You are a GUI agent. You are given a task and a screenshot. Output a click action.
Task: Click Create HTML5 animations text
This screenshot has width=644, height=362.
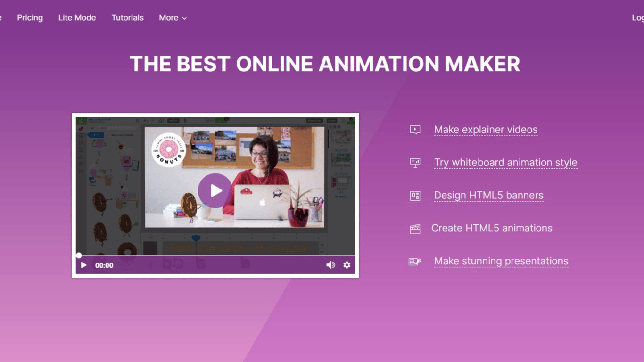pos(492,228)
